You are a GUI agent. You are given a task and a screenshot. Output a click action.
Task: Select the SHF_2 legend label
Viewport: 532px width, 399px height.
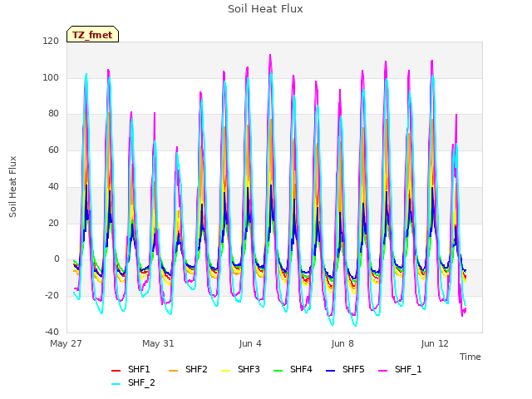(141, 382)
